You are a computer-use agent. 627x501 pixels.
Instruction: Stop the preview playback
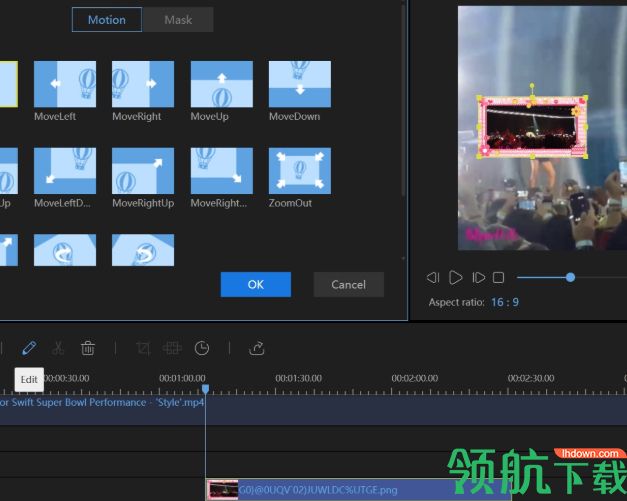point(498,277)
